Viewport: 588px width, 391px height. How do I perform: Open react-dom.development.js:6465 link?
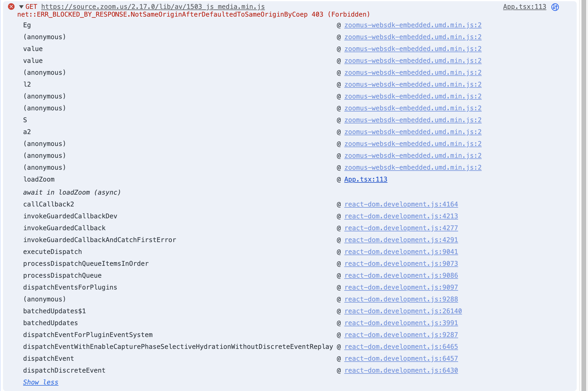[401, 347]
